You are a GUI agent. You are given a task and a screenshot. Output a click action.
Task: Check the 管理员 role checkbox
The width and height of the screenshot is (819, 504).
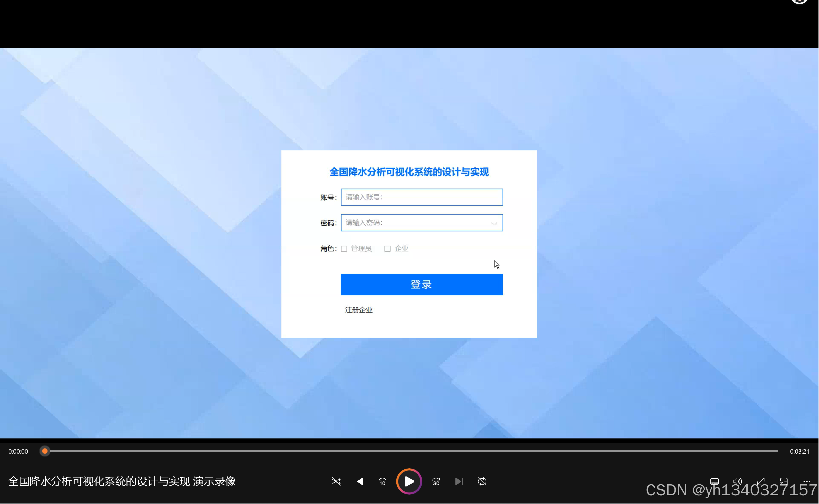[x=344, y=249]
